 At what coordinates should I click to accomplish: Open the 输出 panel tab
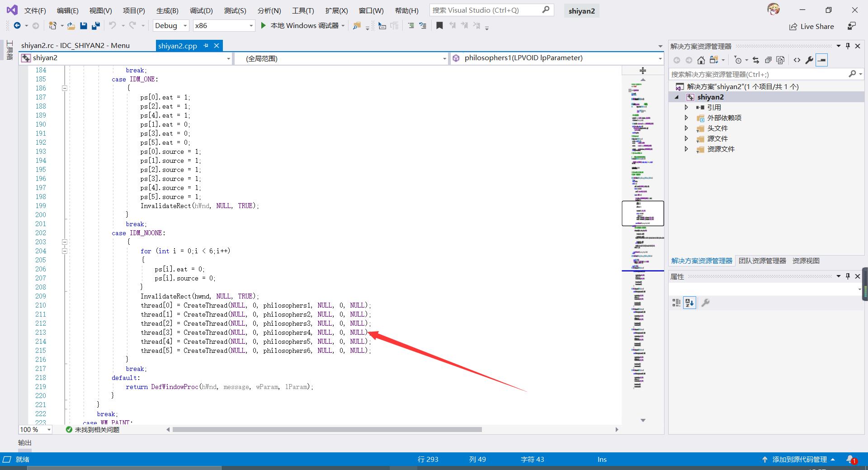[25, 443]
